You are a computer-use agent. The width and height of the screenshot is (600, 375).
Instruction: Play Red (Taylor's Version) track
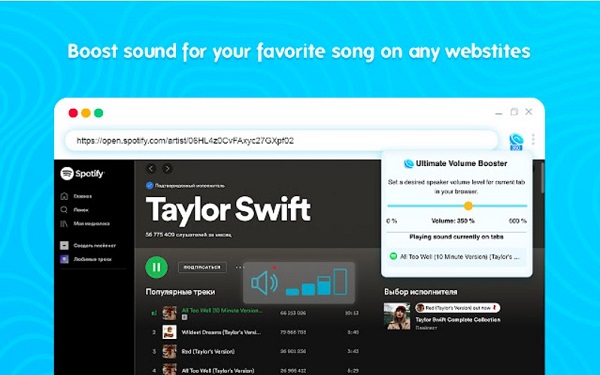pos(208,351)
